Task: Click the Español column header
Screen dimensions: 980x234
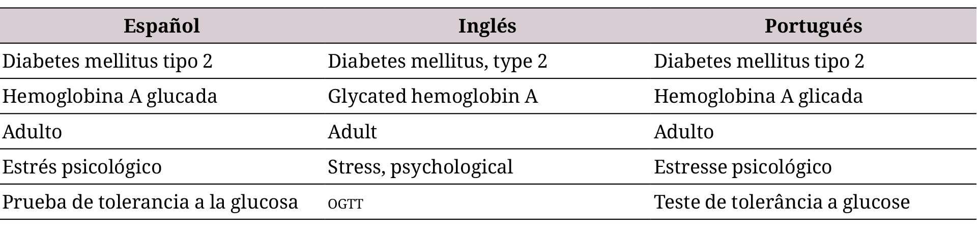Action: click(162, 26)
